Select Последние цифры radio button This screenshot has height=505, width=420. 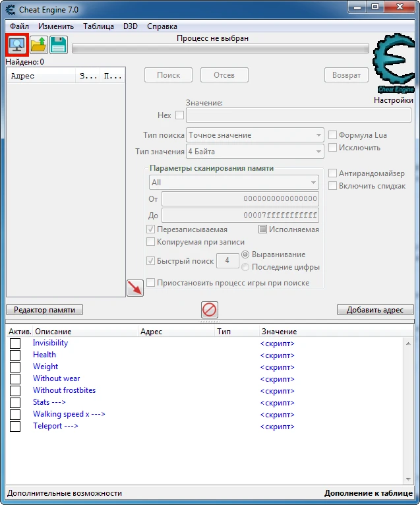pyautogui.click(x=245, y=267)
